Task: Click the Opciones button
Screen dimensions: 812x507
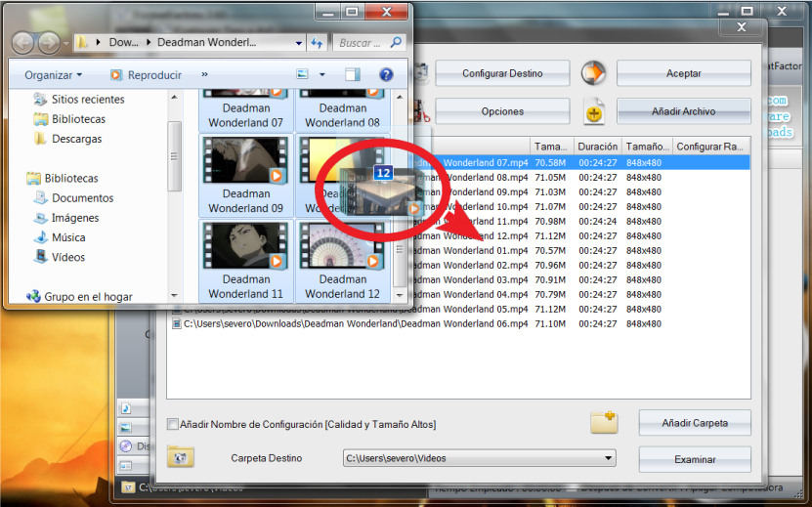Action: (502, 111)
